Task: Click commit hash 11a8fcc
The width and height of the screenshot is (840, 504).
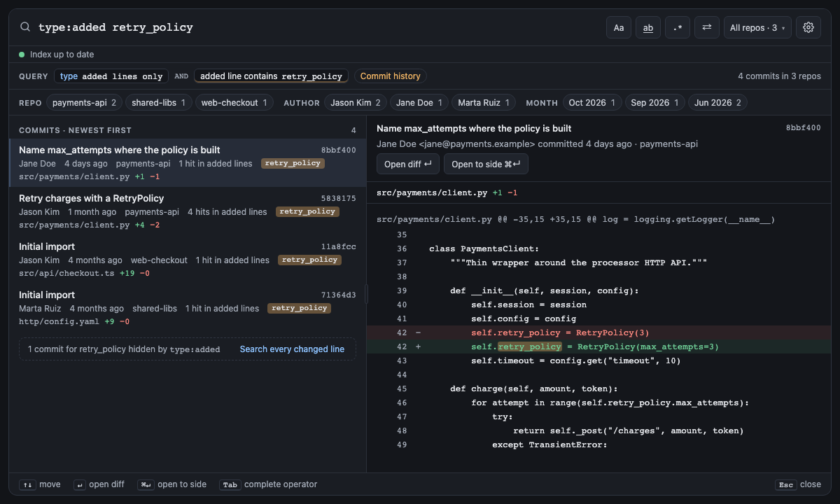Action: tap(339, 247)
